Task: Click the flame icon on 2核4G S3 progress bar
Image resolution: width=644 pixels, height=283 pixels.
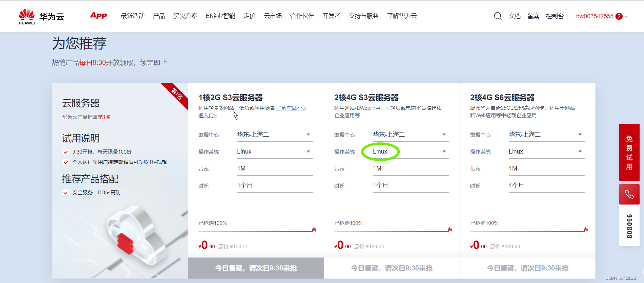Action: [x=450, y=230]
